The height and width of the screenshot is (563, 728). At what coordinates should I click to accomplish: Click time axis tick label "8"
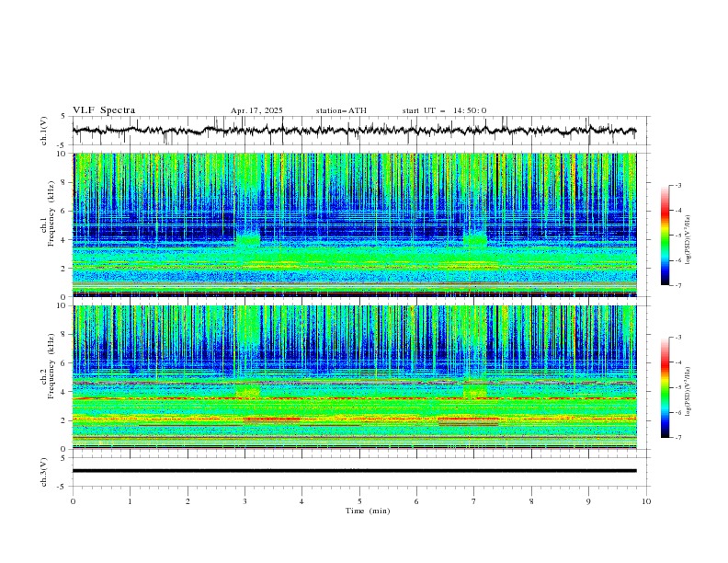coord(531,501)
